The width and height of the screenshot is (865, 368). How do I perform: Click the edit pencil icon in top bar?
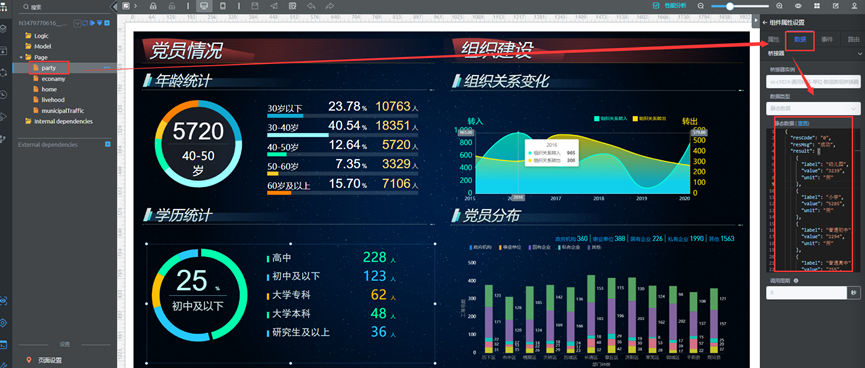(x=836, y=6)
